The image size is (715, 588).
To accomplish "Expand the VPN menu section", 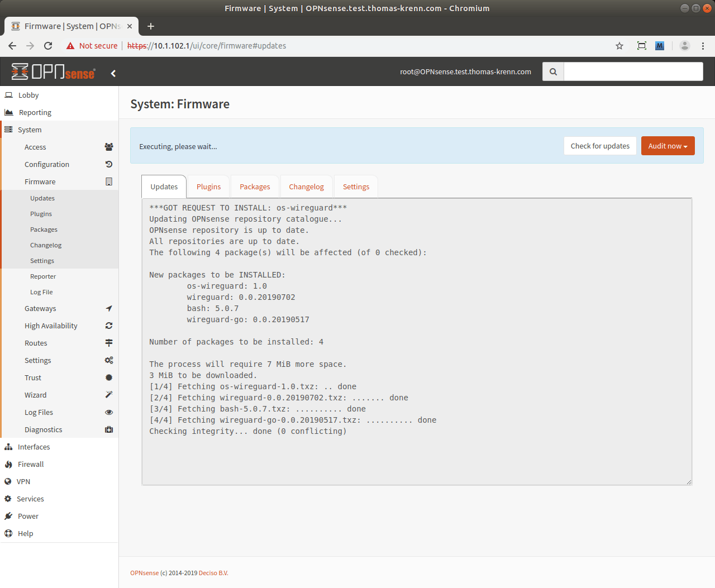I will click(23, 481).
